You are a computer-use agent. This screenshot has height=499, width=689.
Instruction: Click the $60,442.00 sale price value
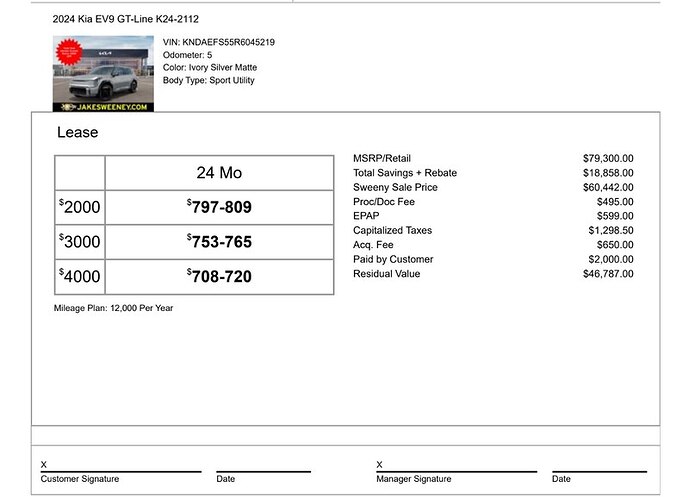pyautogui.click(x=608, y=187)
